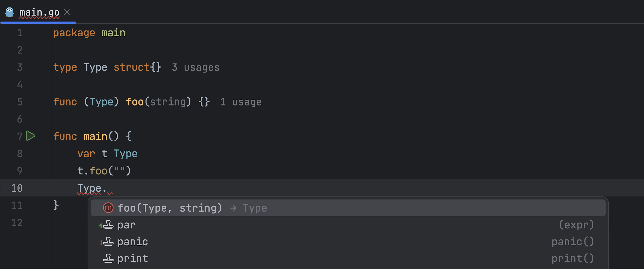The height and width of the screenshot is (269, 644).
Task: Open the 1 usage inlay hint
Action: pyautogui.click(x=241, y=102)
